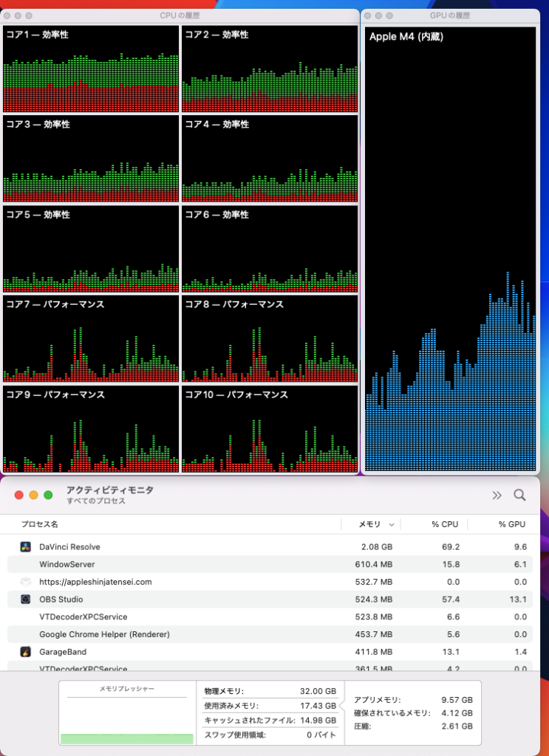Image resolution: width=549 pixels, height=756 pixels.
Task: Select the DaVinci Resolve process row
Action: pos(270,547)
